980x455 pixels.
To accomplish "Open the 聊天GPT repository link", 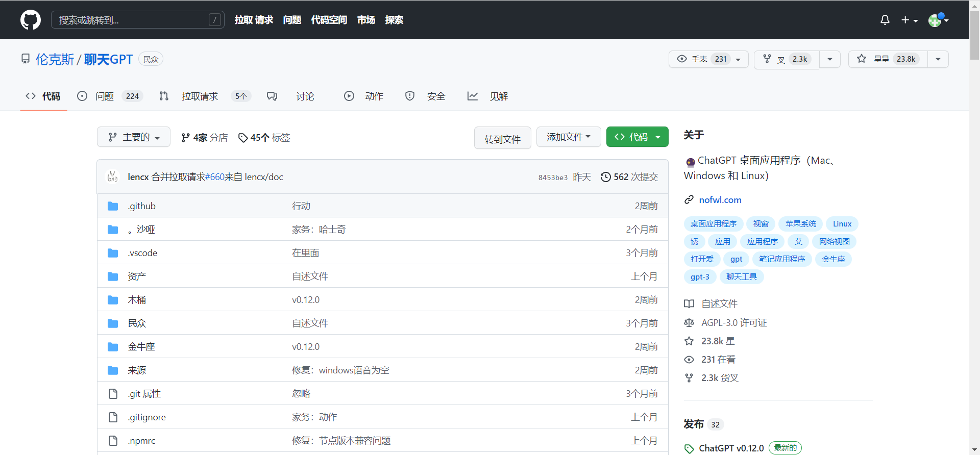I will 108,60.
